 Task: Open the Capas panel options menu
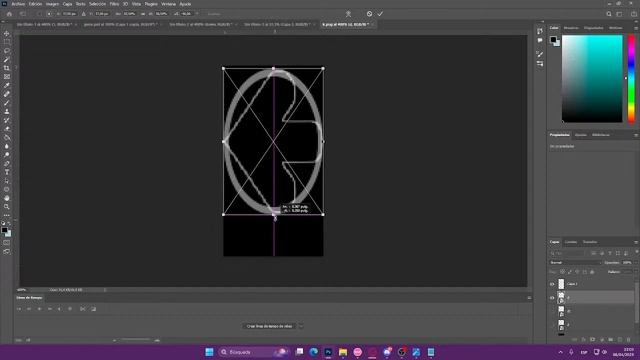pos(636,242)
